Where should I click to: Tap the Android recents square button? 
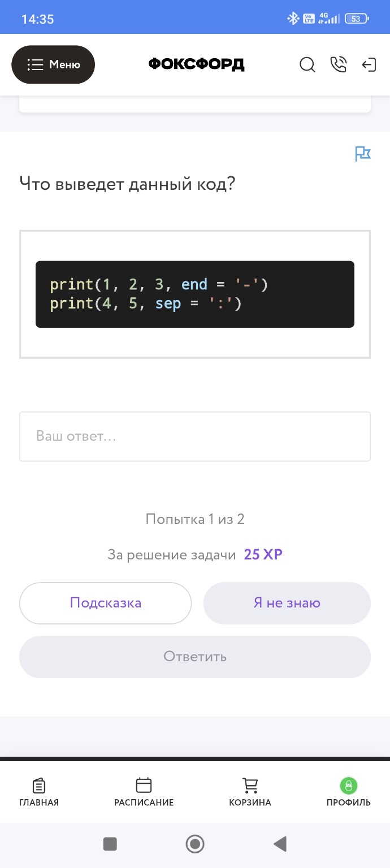pyautogui.click(x=110, y=844)
